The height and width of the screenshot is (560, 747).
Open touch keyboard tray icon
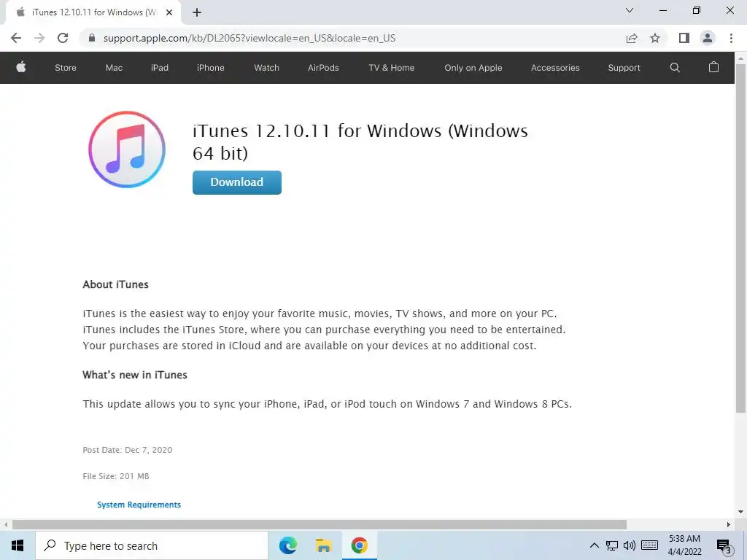649,545
